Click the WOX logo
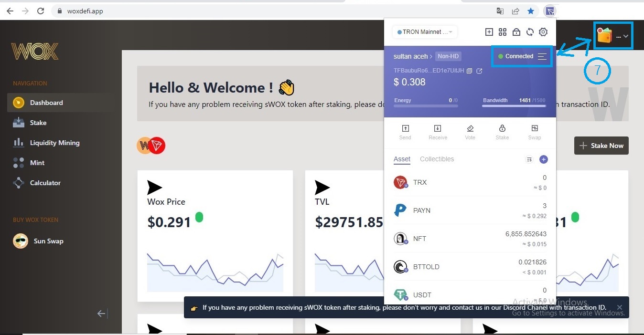Image resolution: width=644 pixels, height=335 pixels. [35, 51]
